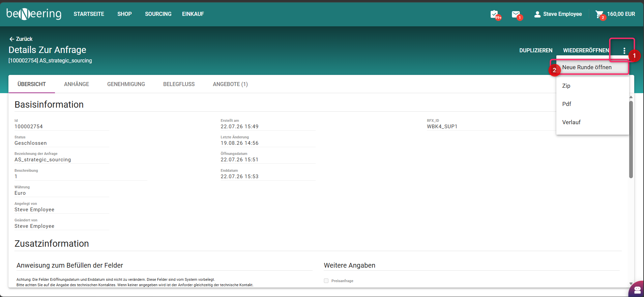Click the Letzte Änderung date 19.08.26 14:56
Viewport: 644px width, 297px height.
click(x=239, y=143)
